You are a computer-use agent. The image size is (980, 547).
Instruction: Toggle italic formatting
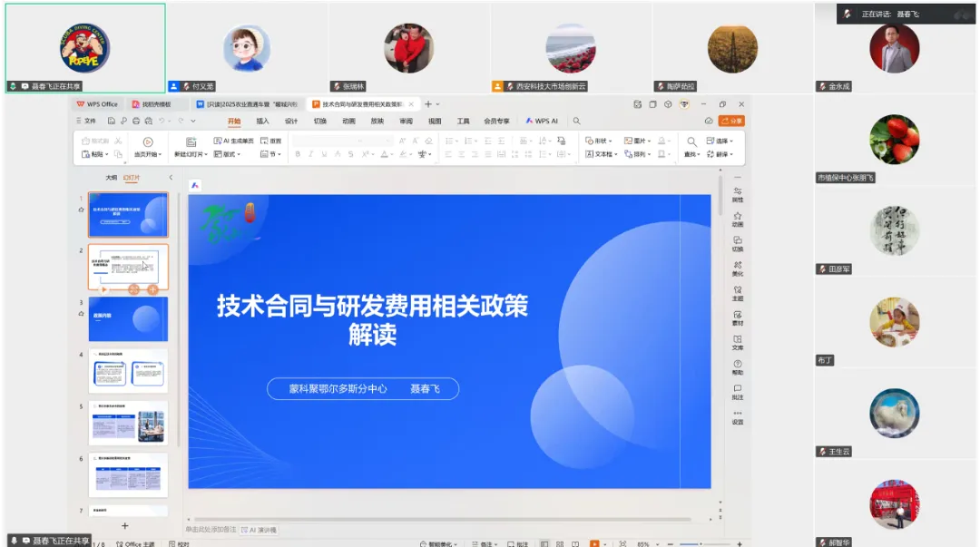coord(310,154)
